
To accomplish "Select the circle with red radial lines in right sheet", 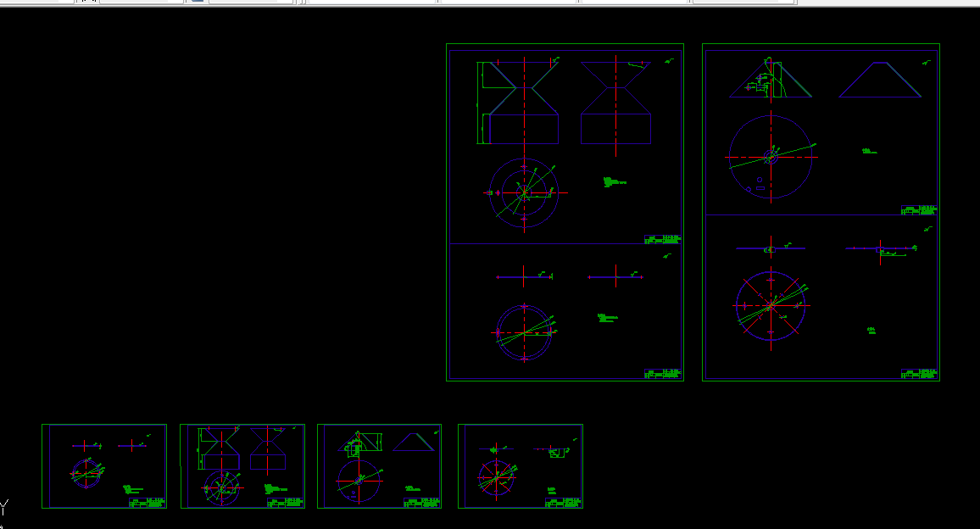I will coord(771,306).
